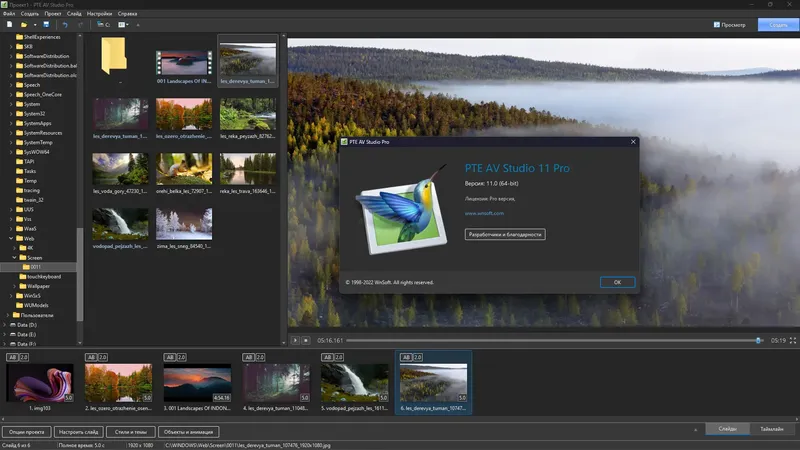Click the Open project folder icon

click(23, 24)
